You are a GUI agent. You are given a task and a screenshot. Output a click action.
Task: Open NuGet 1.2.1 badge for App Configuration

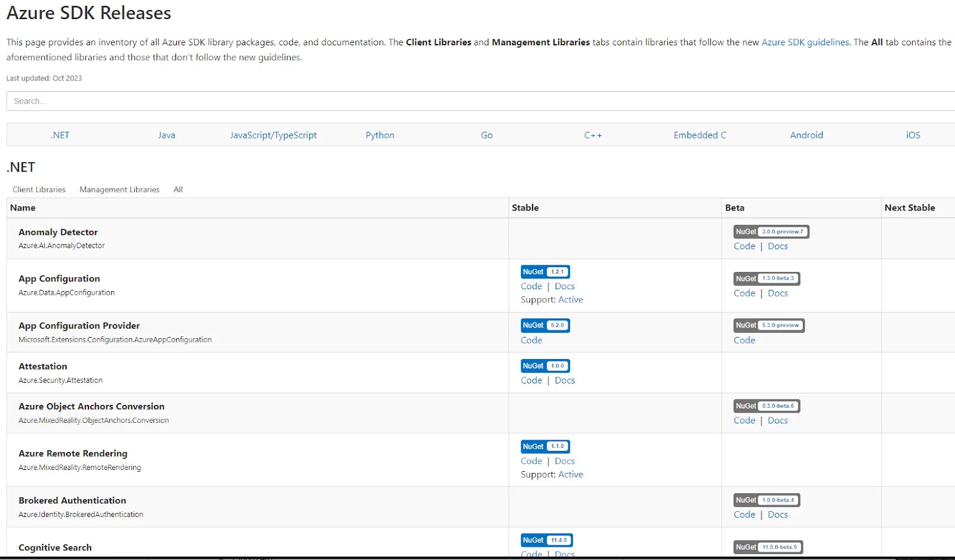tap(545, 271)
